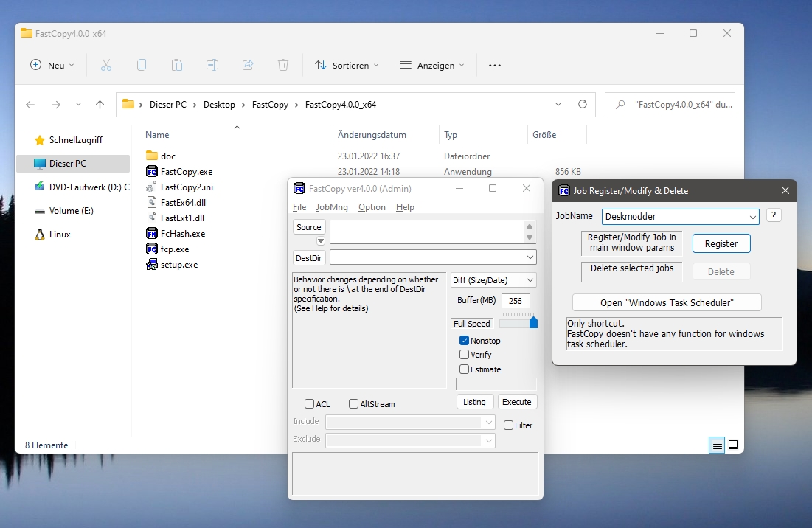Image resolution: width=812 pixels, height=528 pixels.
Task: Open the Option menu in FastCopy
Action: 372,207
